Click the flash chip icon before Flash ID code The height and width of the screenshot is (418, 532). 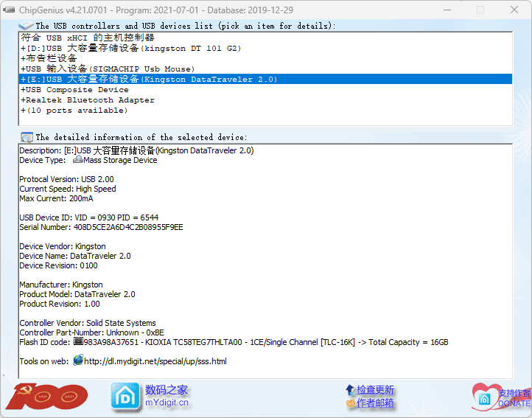(x=78, y=341)
